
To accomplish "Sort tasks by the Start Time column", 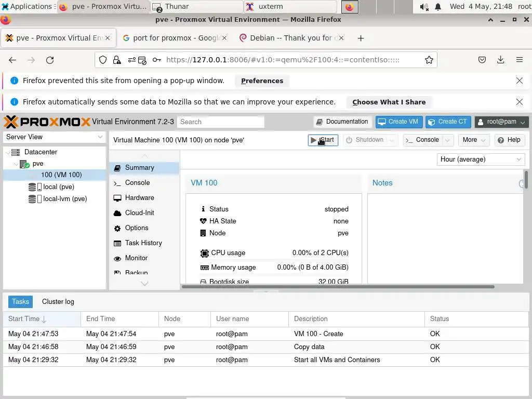I will tap(42, 319).
